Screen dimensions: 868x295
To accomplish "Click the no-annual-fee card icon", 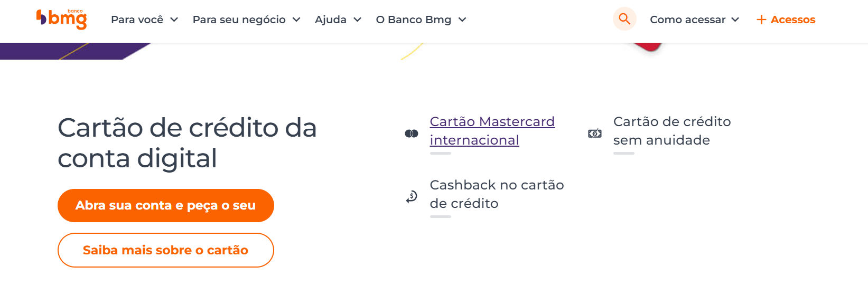I will [x=595, y=134].
